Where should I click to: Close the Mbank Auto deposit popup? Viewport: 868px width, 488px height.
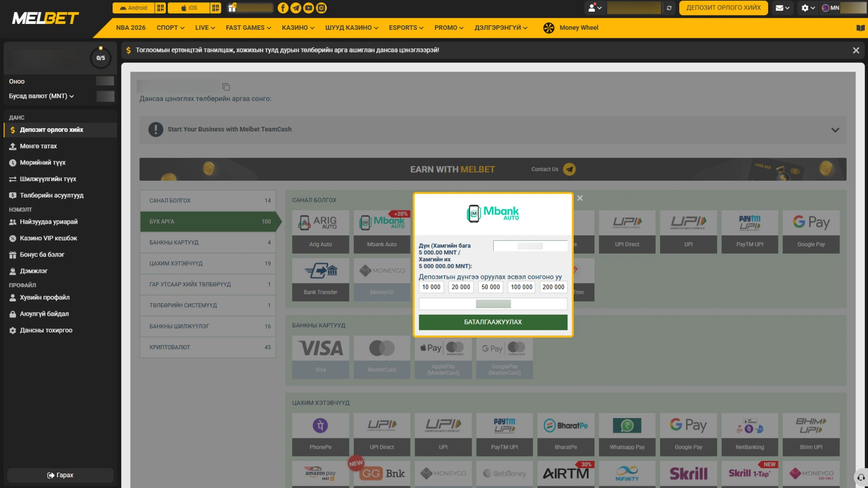tap(580, 198)
